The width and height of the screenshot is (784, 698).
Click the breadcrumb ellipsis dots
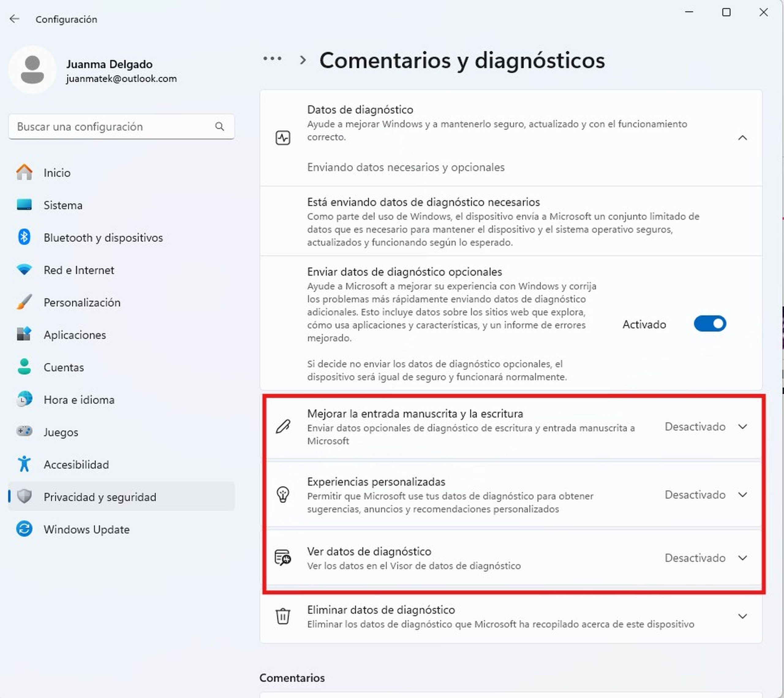point(272,59)
